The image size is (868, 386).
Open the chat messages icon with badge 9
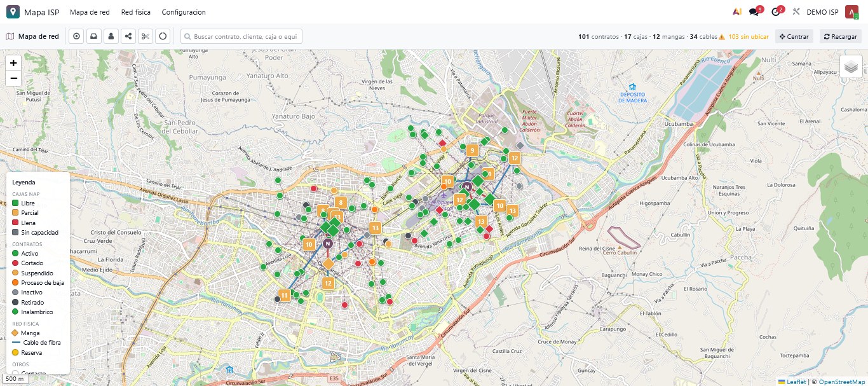point(755,11)
